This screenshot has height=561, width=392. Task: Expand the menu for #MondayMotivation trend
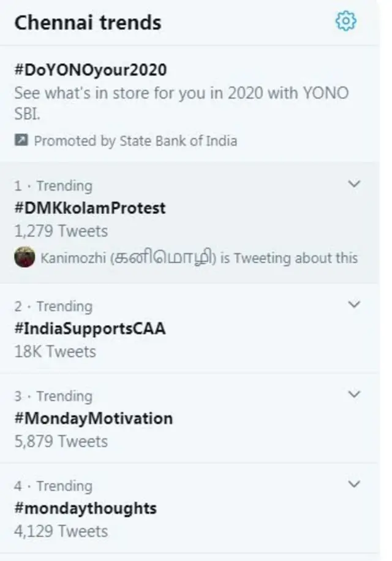coord(353,392)
